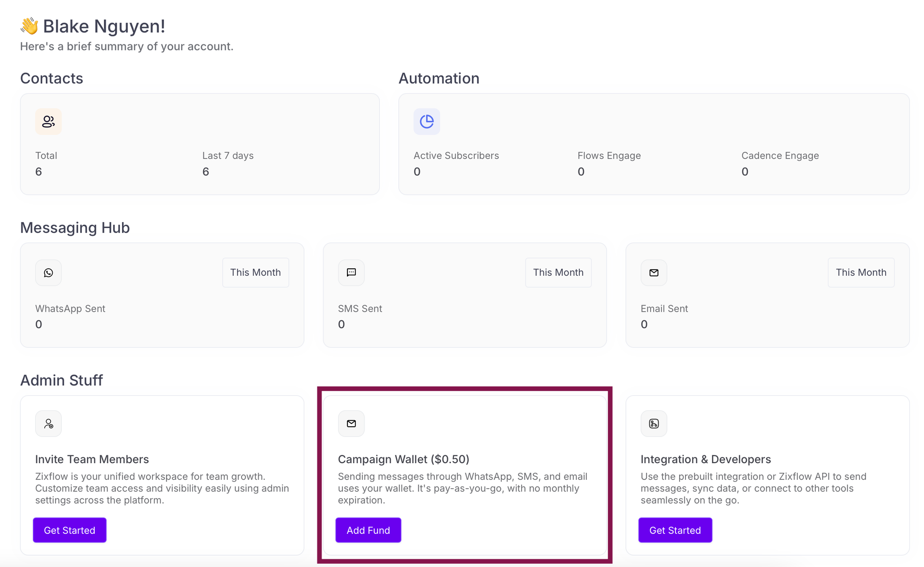Click the Flows Engage stat
Screen dimensions: 924x567
coord(609,163)
